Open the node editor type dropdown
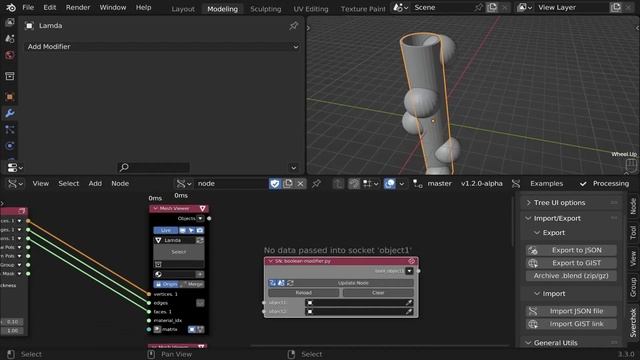 pos(15,184)
